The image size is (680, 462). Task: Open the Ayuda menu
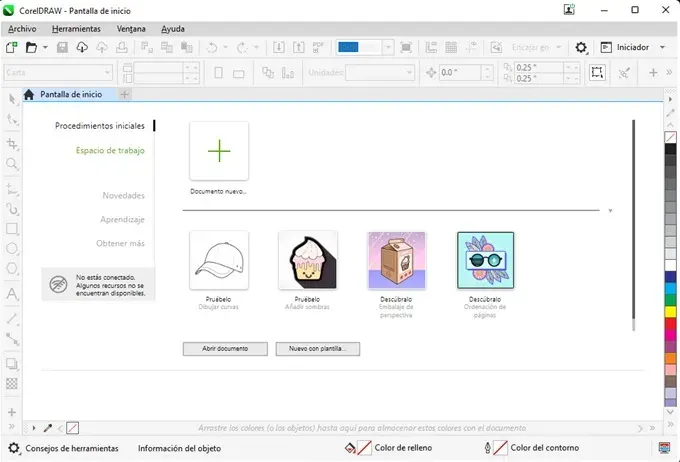coord(173,29)
